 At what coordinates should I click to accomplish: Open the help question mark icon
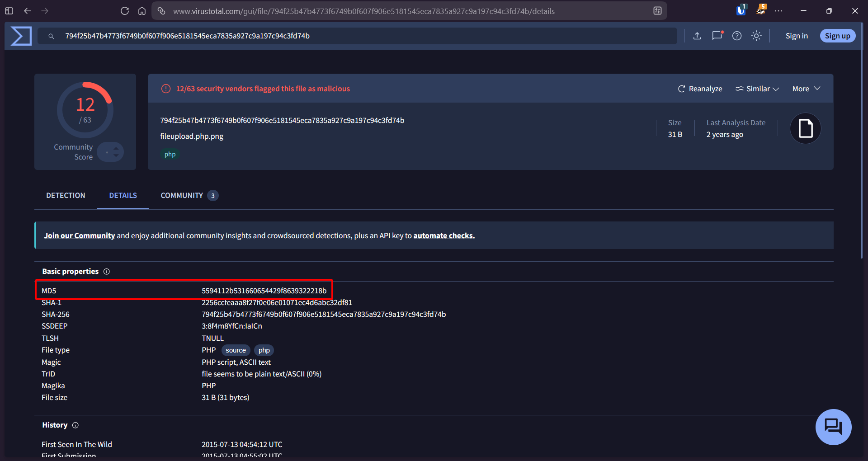(737, 36)
